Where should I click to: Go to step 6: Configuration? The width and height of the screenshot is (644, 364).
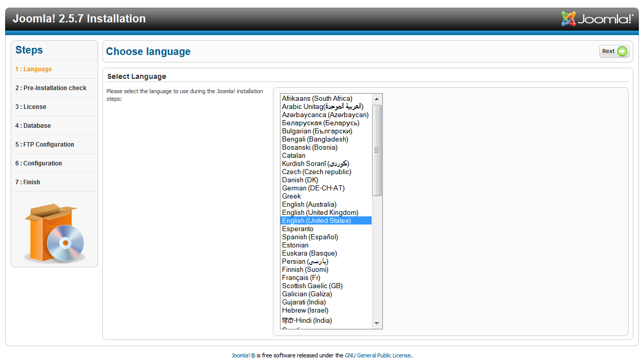39,163
